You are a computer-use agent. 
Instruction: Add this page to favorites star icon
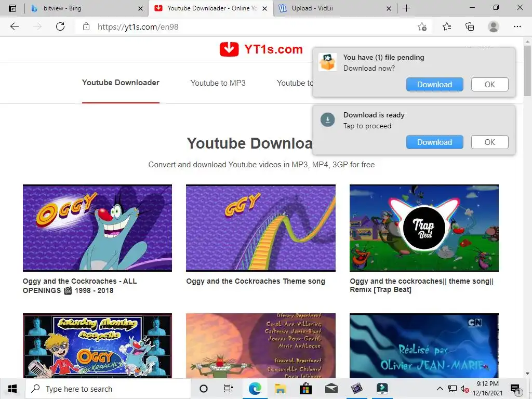tap(422, 26)
